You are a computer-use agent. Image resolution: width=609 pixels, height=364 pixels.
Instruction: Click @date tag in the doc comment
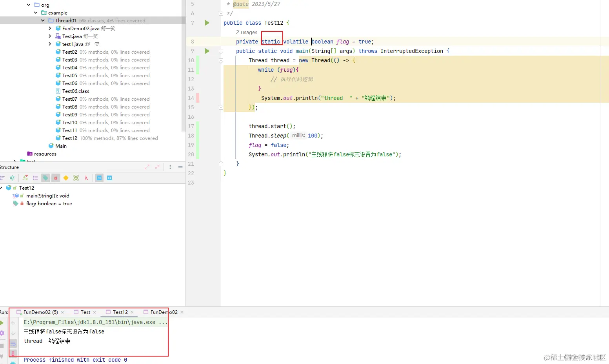tap(241, 4)
